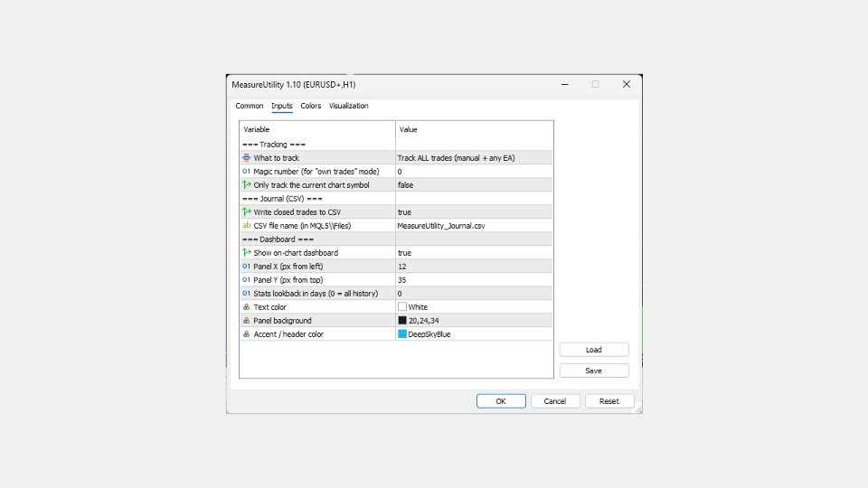Click the DeepSkyBlue accent color swatch

pyautogui.click(x=402, y=333)
